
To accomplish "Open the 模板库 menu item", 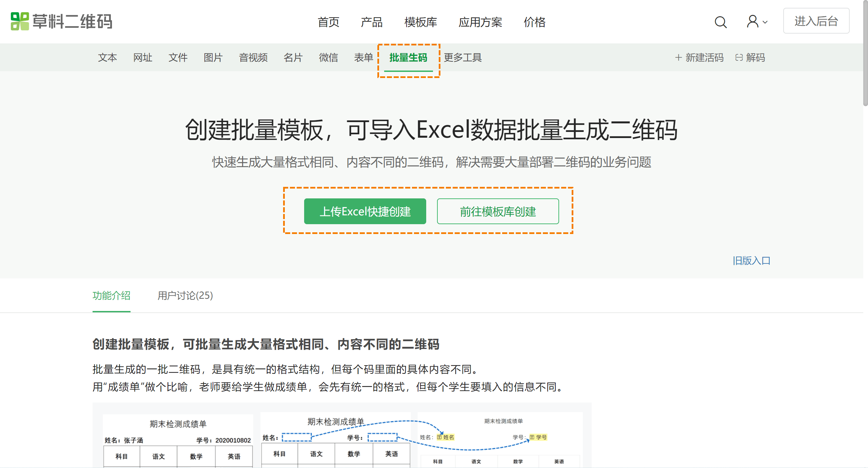I will point(420,22).
